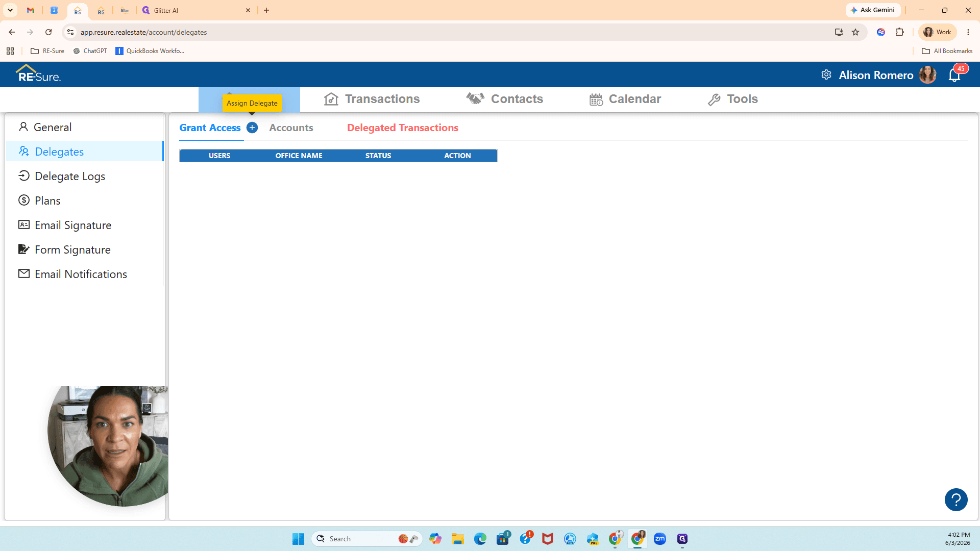This screenshot has width=980, height=551.
Task: Click the Windows taskbar Search box
Action: click(366, 539)
